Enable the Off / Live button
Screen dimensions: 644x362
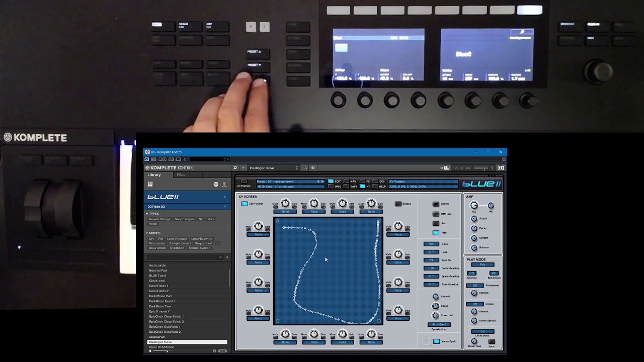point(436,214)
